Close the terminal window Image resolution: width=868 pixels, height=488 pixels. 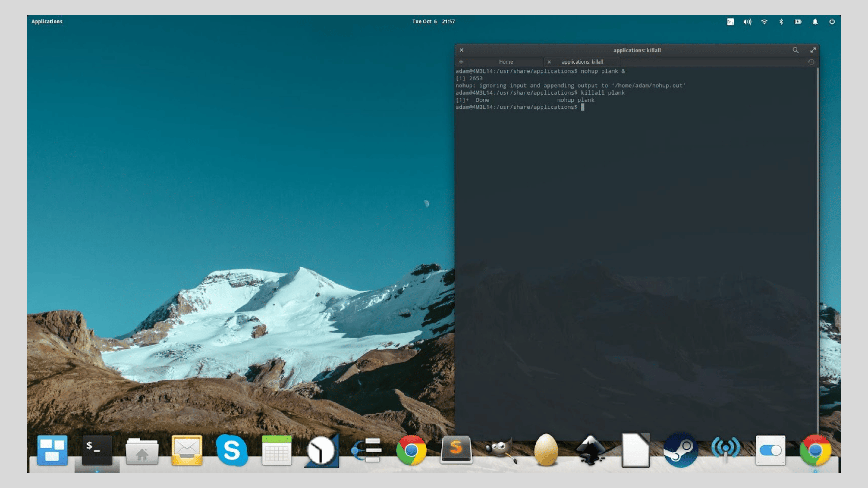tap(461, 50)
